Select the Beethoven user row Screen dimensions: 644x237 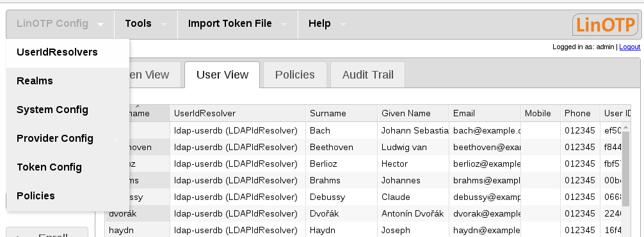click(364, 147)
